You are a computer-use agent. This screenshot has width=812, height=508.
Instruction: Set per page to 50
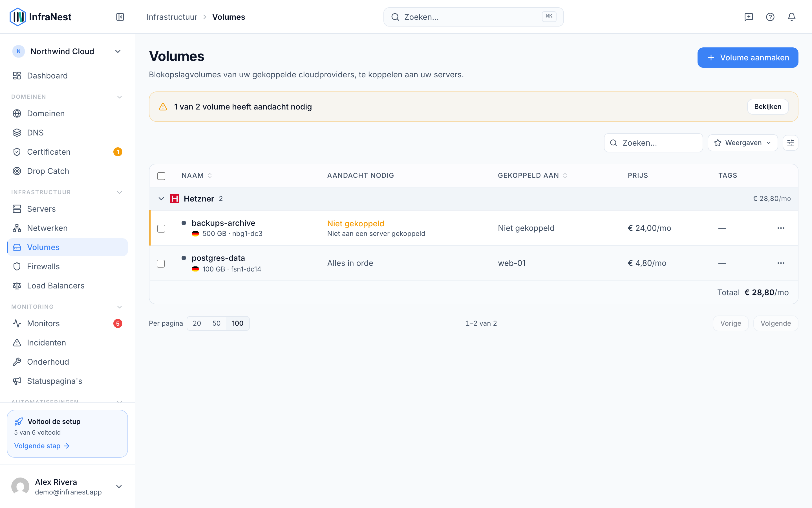217,323
